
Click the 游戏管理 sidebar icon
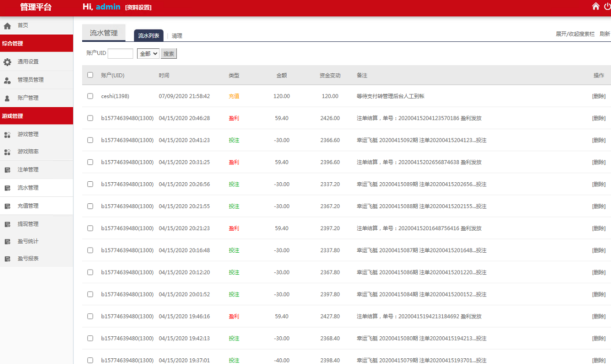(8, 135)
